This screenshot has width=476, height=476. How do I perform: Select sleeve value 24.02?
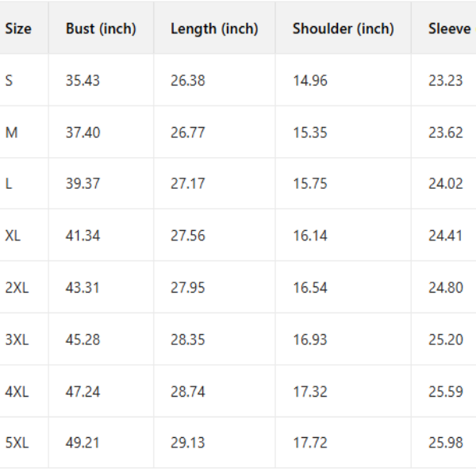click(x=446, y=184)
